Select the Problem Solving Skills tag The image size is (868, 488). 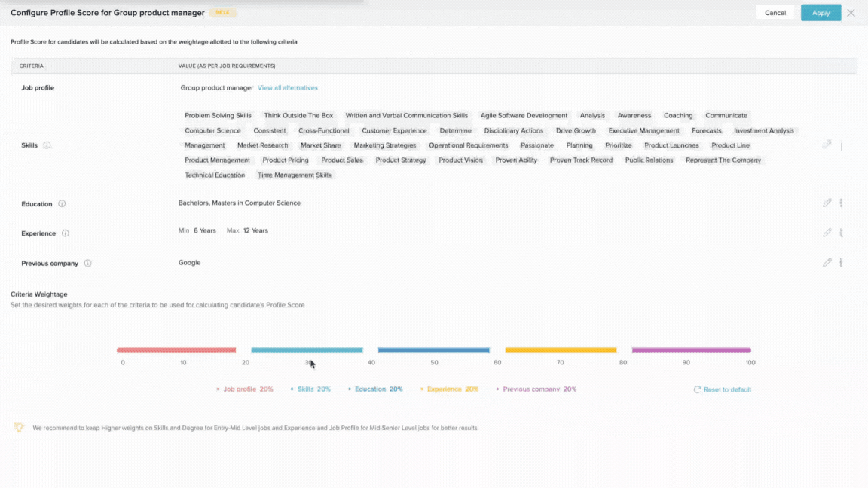pyautogui.click(x=218, y=116)
